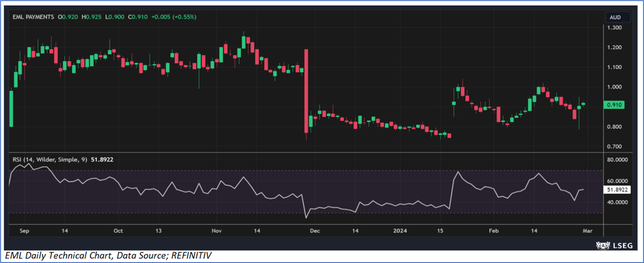Click the 1.300 price axis label
This screenshot has width=644, height=263.
pyautogui.click(x=614, y=28)
